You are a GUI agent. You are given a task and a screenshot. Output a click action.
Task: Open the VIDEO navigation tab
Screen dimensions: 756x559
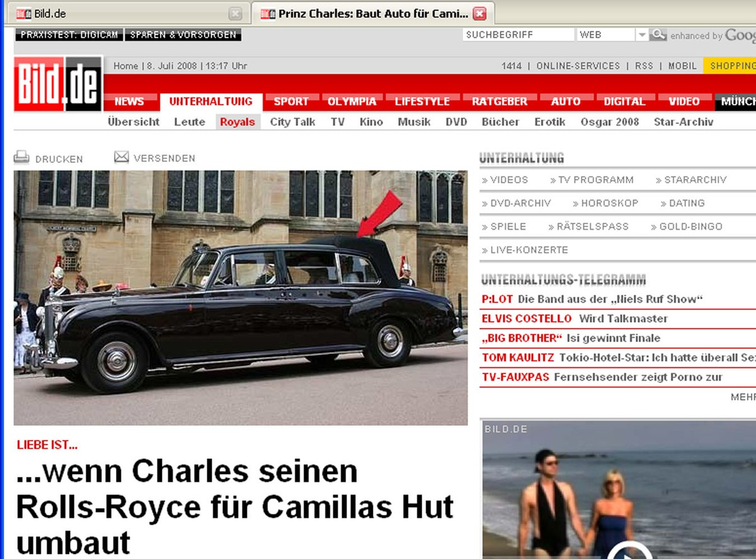pyautogui.click(x=684, y=101)
